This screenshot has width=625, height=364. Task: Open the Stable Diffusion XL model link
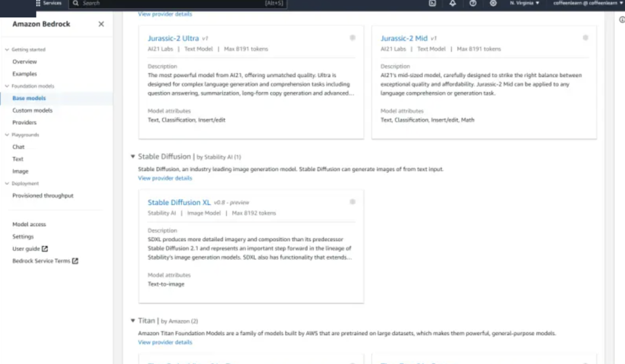(179, 203)
